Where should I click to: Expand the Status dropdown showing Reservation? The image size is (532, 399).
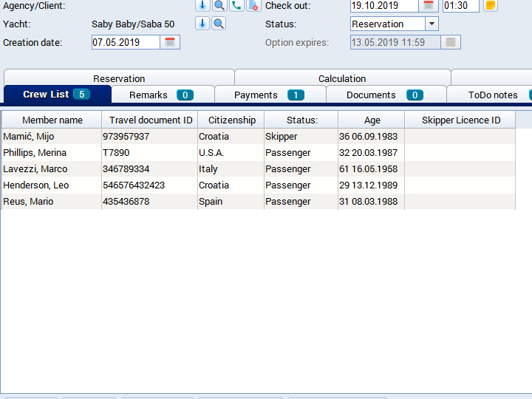click(x=432, y=24)
